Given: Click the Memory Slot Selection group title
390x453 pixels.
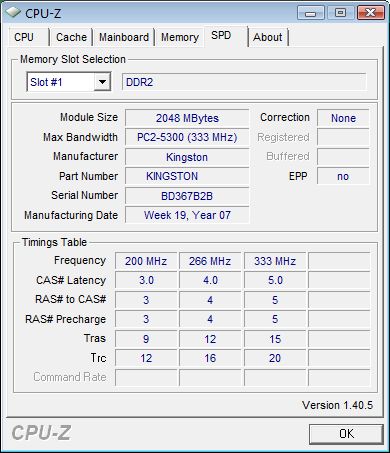Looking at the screenshot, I should pos(73,59).
